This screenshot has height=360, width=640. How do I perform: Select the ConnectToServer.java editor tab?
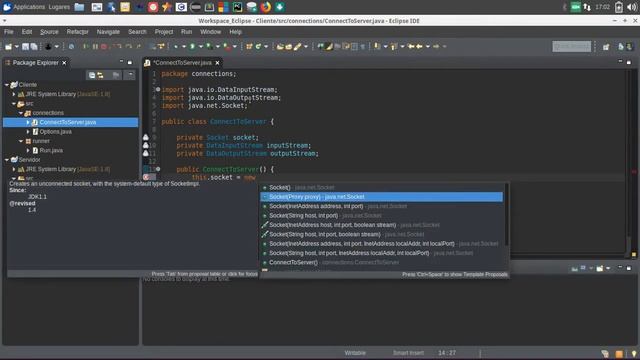click(182, 62)
